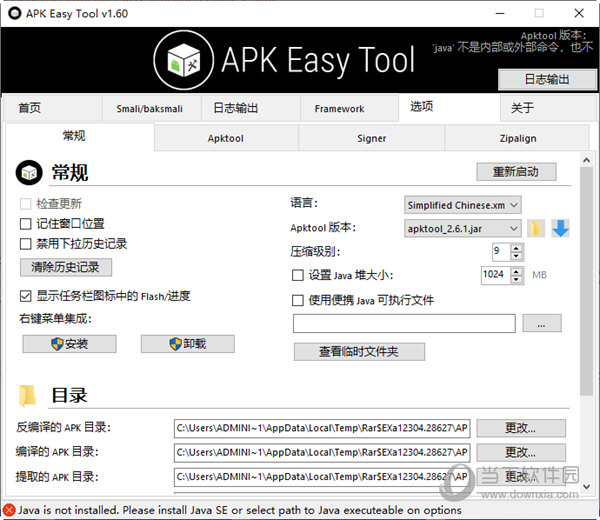Switch to the 首页 tab

coord(52,108)
